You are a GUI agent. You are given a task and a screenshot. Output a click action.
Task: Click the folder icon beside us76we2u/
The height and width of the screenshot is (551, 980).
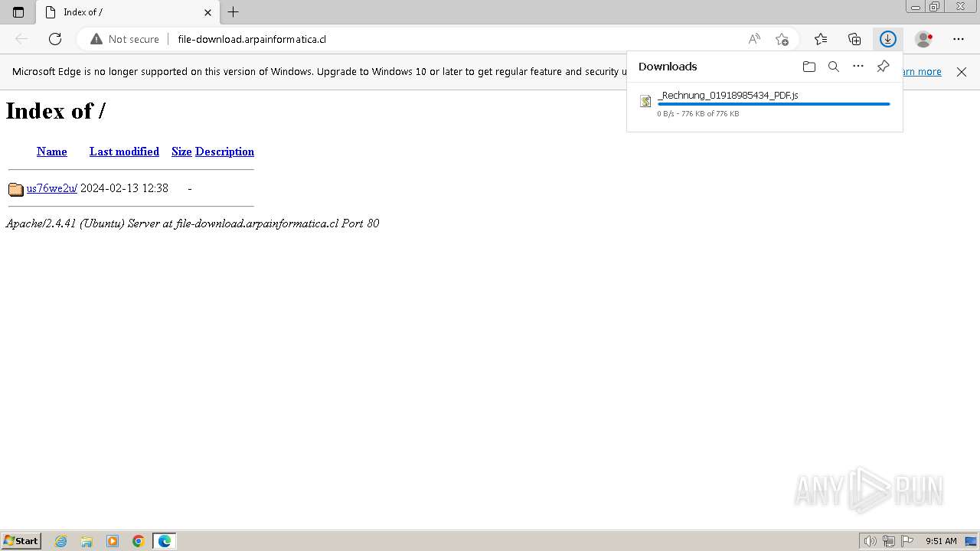16,189
